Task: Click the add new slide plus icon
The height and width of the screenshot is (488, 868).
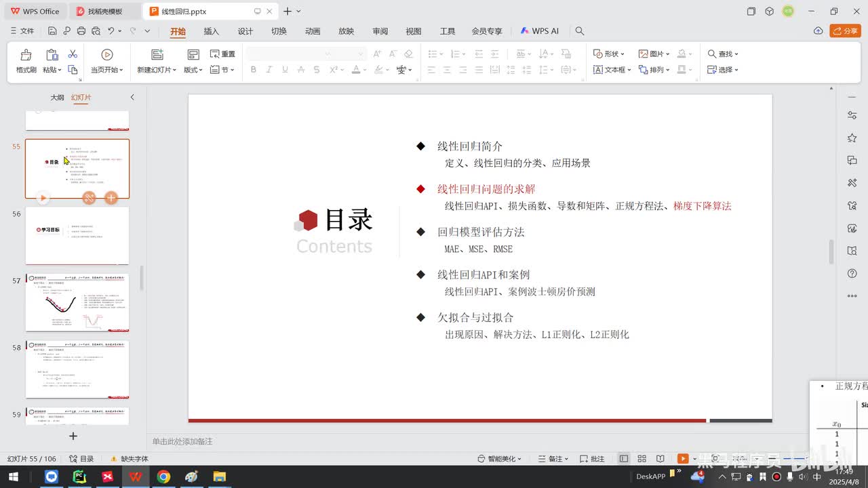Action: [73, 436]
